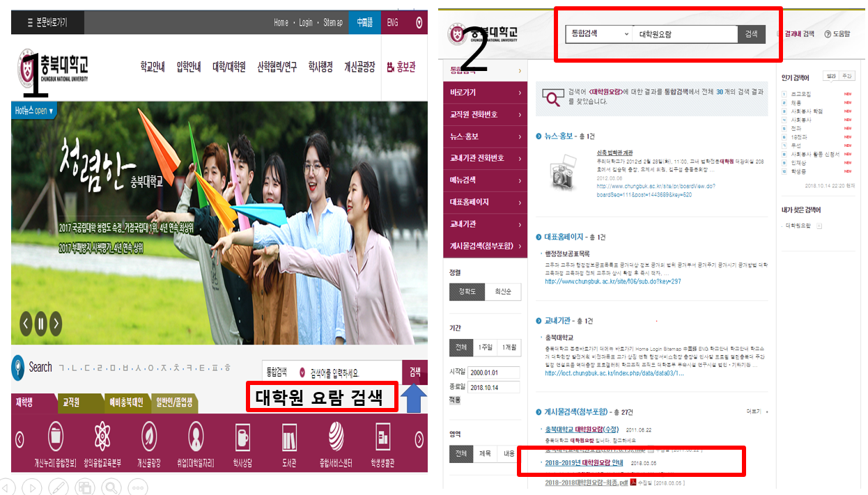
Task: Toggle the 결과내 검색 checkbox
Action: [x=779, y=33]
